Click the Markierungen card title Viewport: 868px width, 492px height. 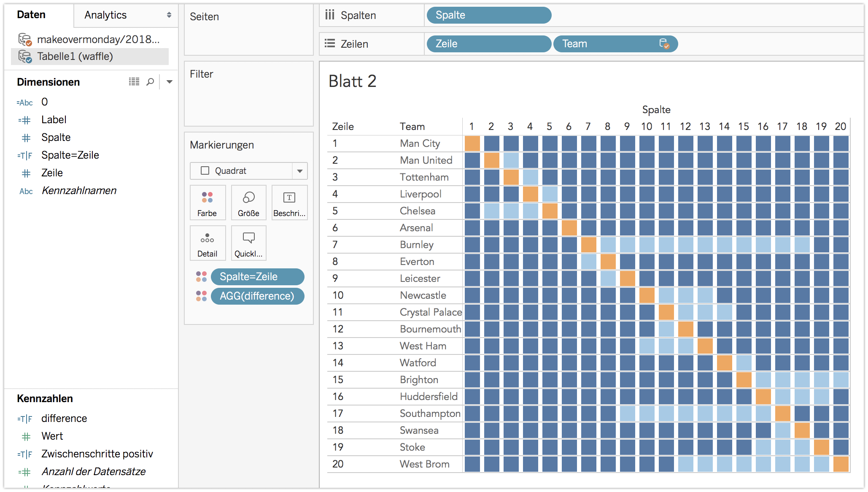222,145
